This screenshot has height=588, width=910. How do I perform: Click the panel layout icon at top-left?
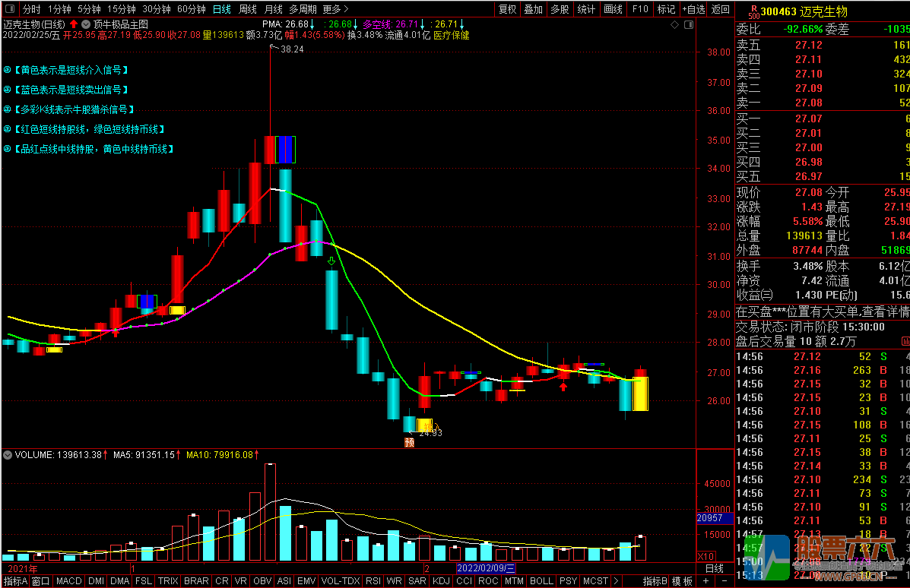click(9, 9)
